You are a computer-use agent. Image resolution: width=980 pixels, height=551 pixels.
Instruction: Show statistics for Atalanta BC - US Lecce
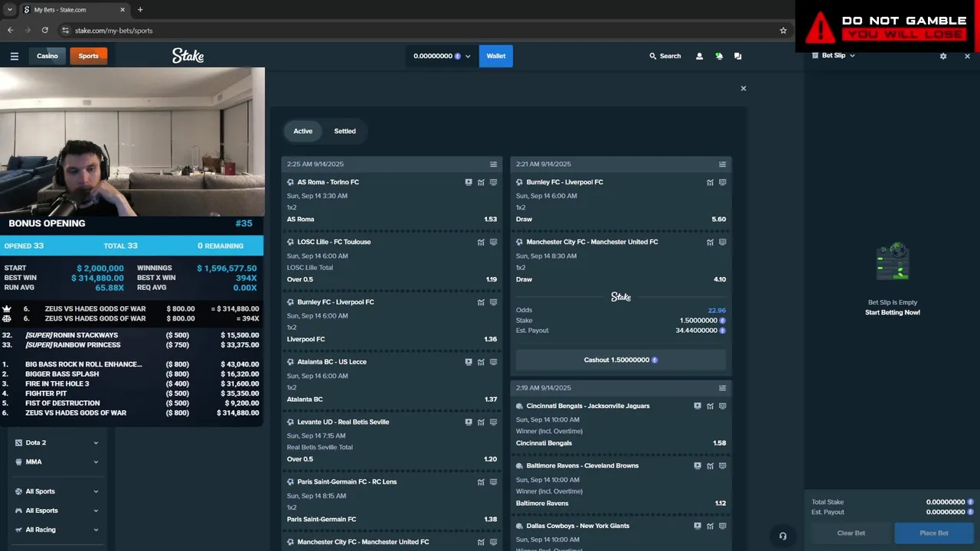481,362
